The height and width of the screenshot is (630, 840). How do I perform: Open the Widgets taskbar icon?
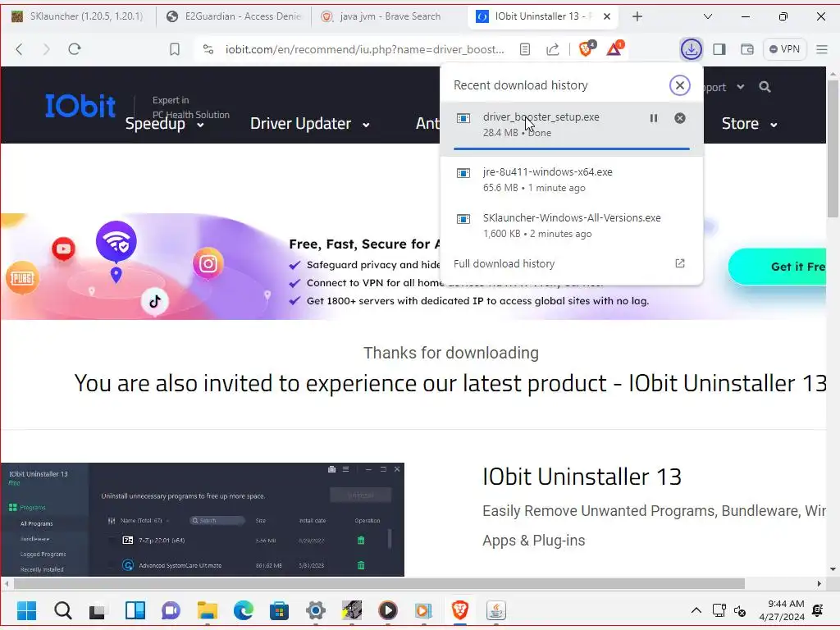click(x=135, y=610)
